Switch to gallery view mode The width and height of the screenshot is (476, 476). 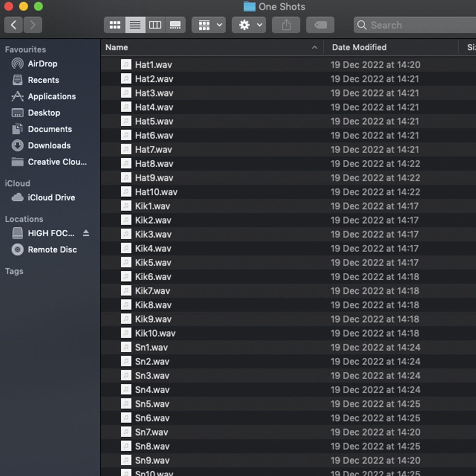[x=175, y=25]
